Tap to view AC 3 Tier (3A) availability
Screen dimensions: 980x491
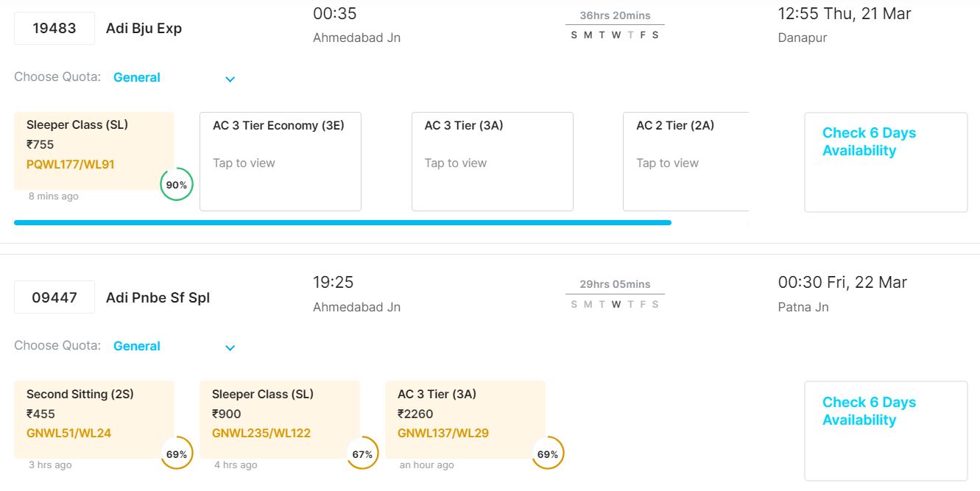click(492, 161)
